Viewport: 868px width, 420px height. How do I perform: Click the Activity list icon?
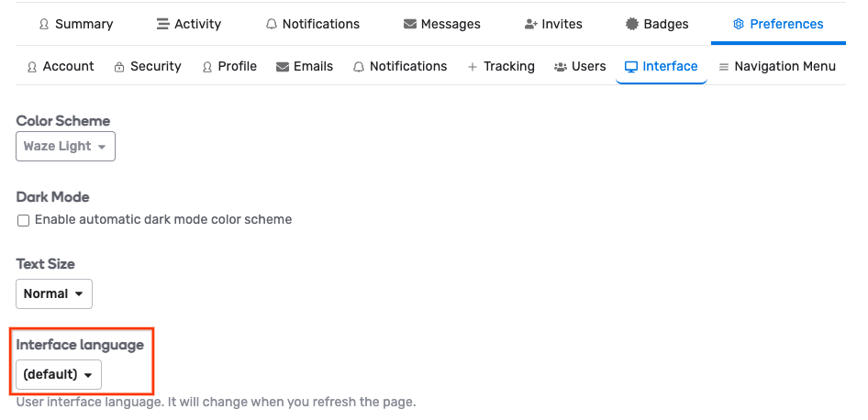(162, 24)
